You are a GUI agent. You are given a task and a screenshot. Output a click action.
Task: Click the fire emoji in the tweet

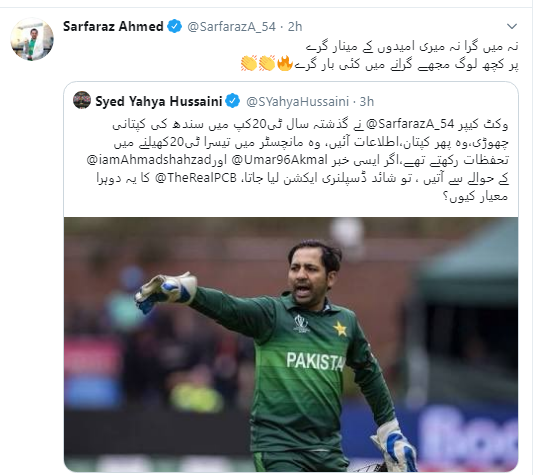285,63
